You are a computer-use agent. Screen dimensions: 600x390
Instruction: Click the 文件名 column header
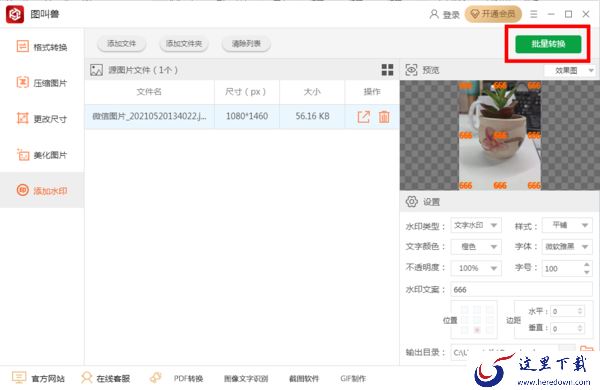click(149, 92)
